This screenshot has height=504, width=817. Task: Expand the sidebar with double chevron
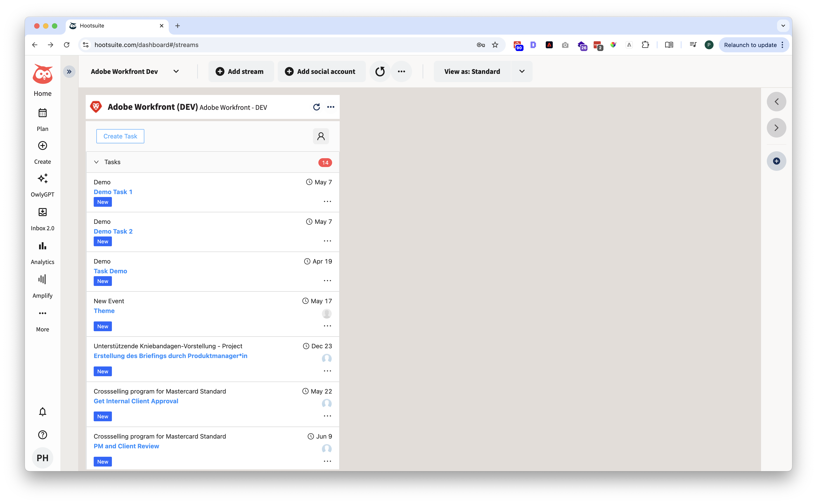[69, 72]
